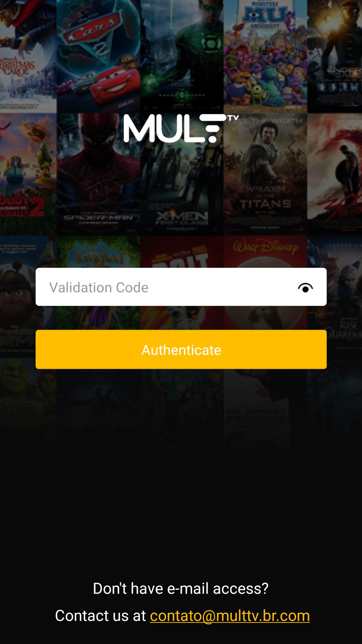Select the Cloudy 2 meatballs poster
362x644 pixels.
point(28,173)
